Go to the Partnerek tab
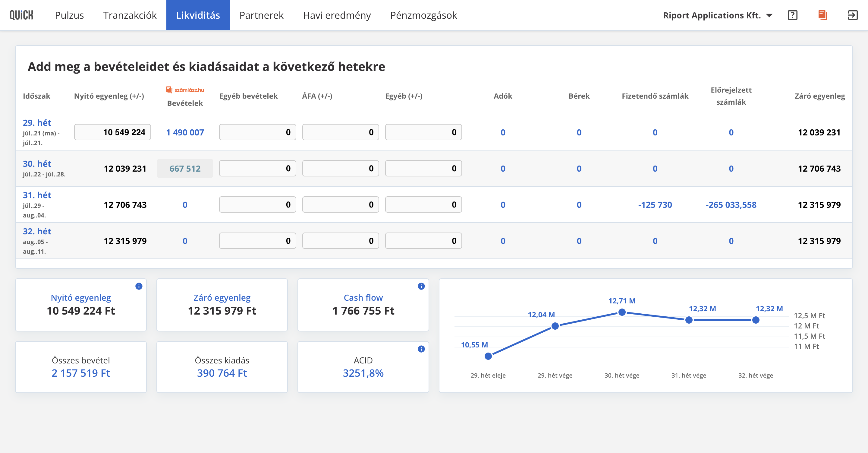Viewport: 868px width, 453px height. click(262, 15)
